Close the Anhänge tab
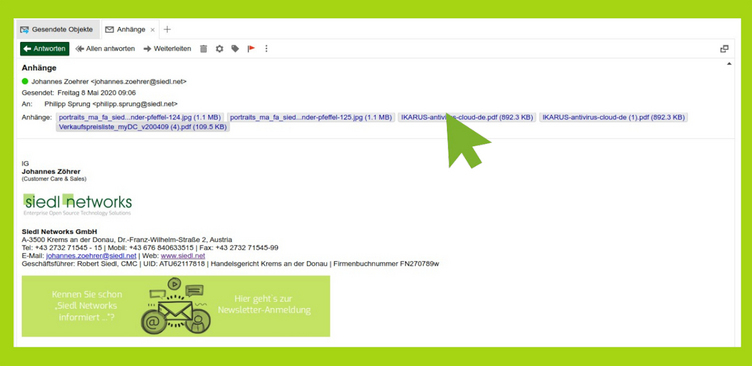This screenshot has height=366, width=752. (153, 30)
